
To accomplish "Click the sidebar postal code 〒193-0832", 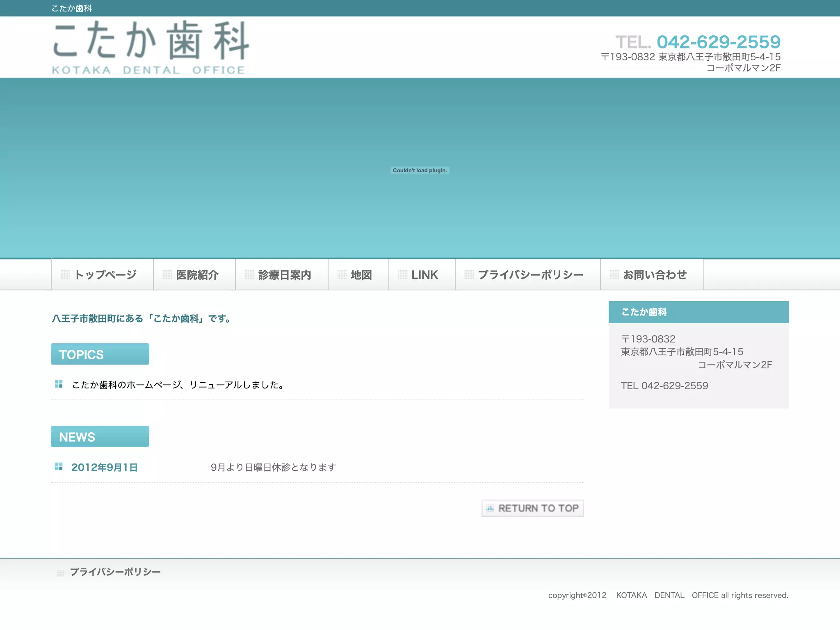I will [x=648, y=339].
